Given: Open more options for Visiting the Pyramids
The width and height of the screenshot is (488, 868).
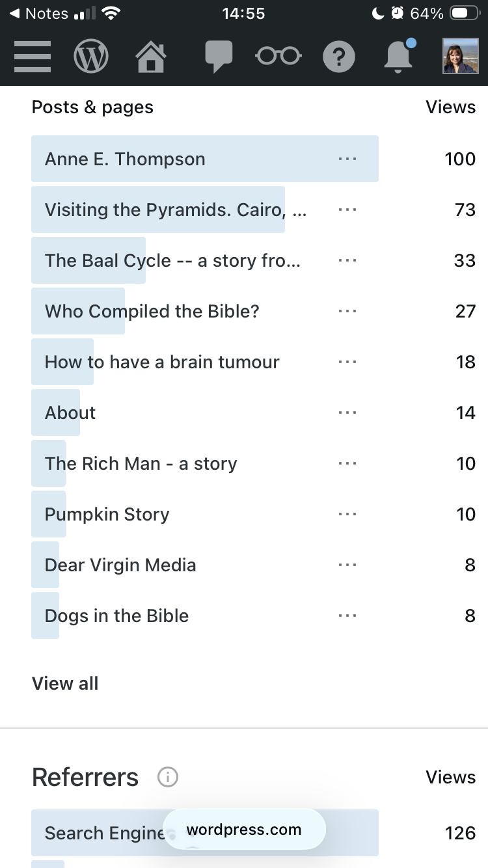Looking at the screenshot, I should (x=347, y=210).
